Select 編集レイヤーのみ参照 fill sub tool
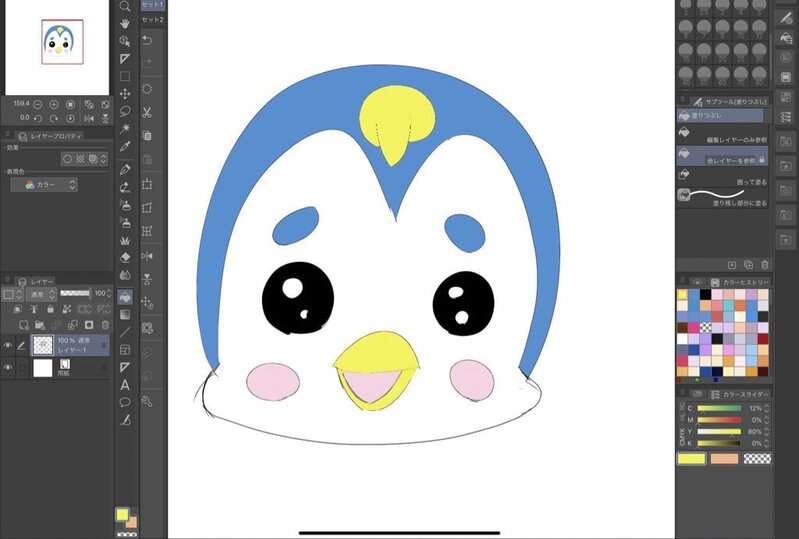The image size is (799, 539). pyautogui.click(x=723, y=136)
